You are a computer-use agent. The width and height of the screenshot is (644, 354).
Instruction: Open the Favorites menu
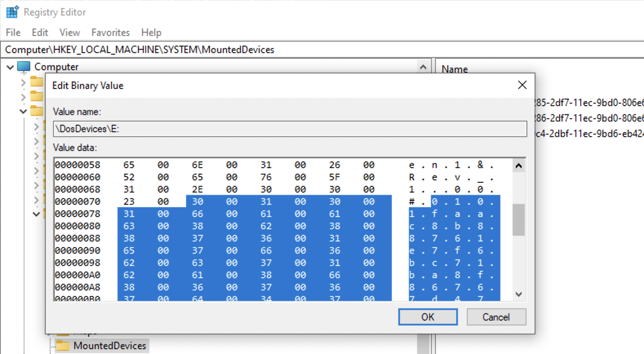click(111, 32)
